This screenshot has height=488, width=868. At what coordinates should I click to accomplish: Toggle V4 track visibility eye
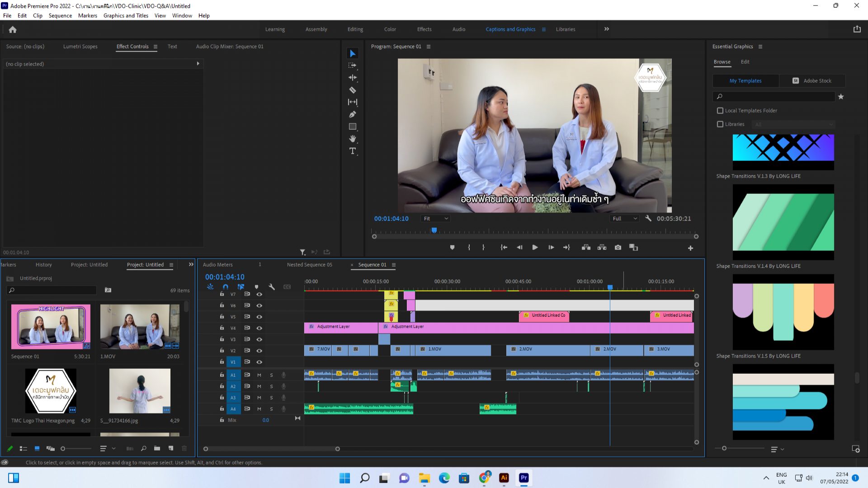point(259,328)
